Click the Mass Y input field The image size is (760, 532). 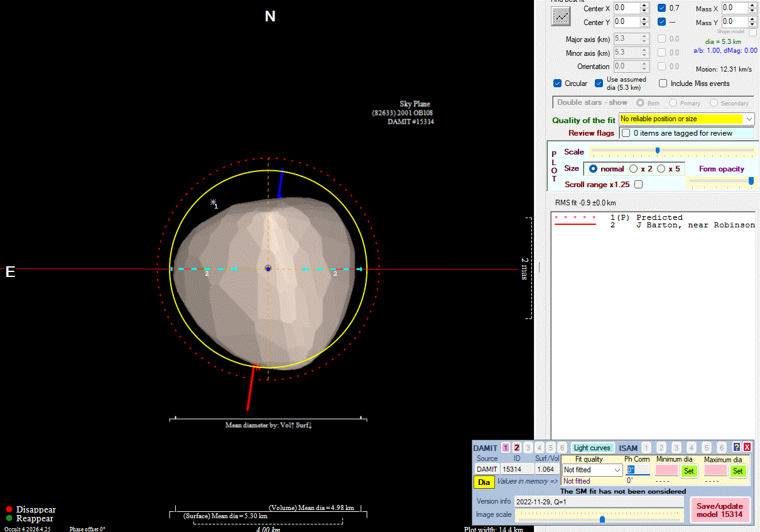click(x=734, y=22)
